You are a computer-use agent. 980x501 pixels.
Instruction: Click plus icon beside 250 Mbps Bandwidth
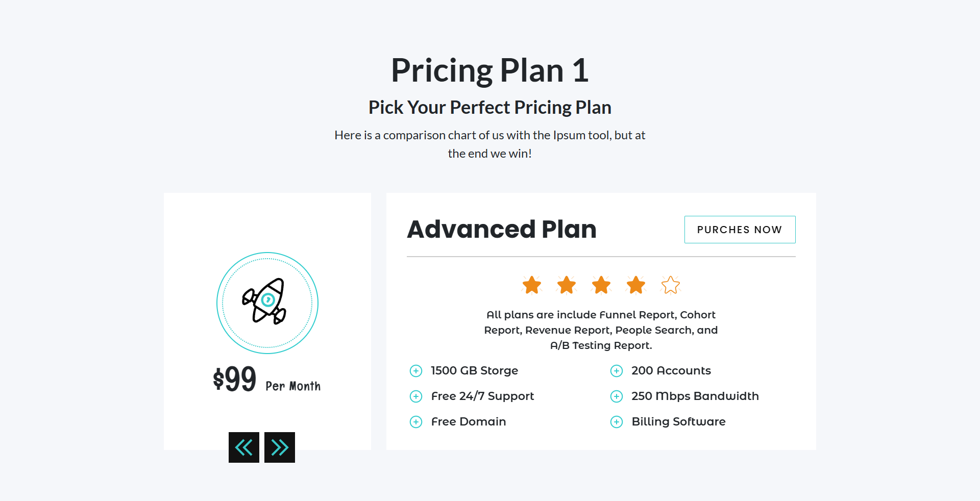(x=617, y=396)
